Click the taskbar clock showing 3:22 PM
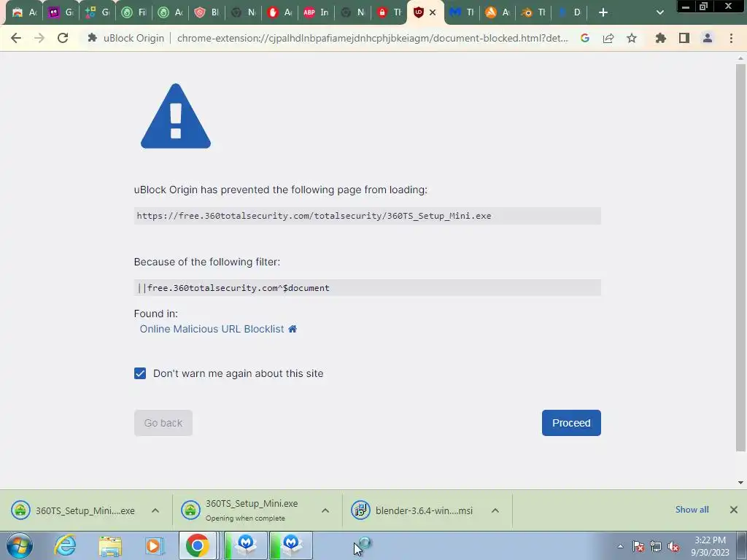 710,546
